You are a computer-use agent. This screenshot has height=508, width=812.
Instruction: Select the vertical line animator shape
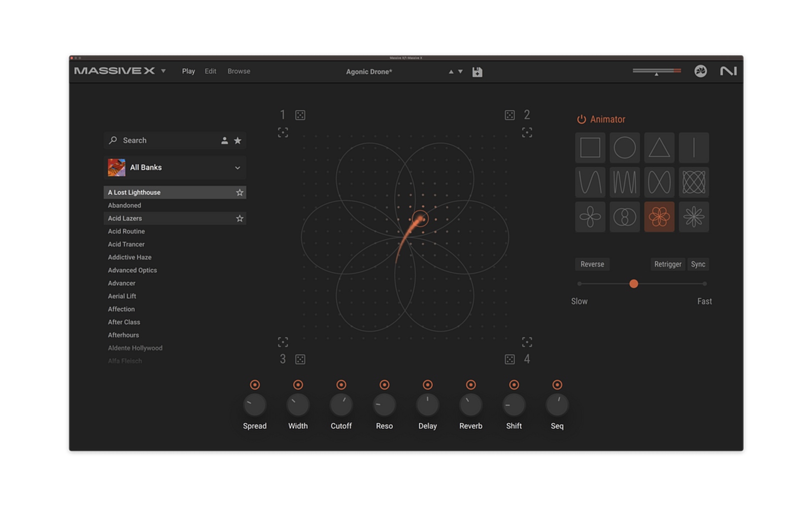[694, 148]
